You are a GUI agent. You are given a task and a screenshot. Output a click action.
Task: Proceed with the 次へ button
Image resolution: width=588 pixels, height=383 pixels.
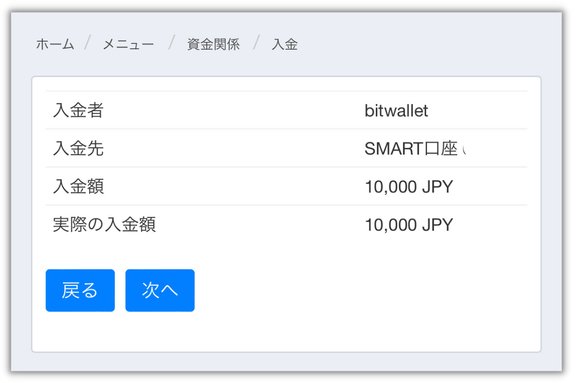(160, 290)
